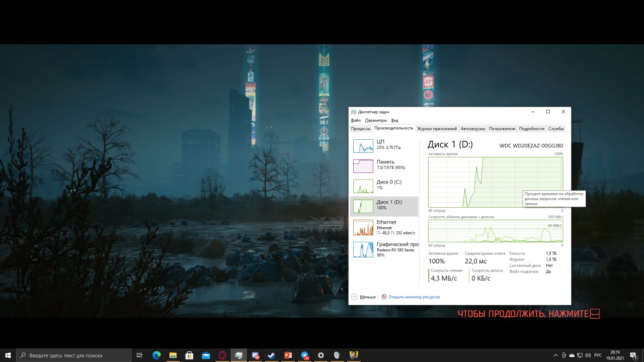Close the Task Manager window

[563, 112]
